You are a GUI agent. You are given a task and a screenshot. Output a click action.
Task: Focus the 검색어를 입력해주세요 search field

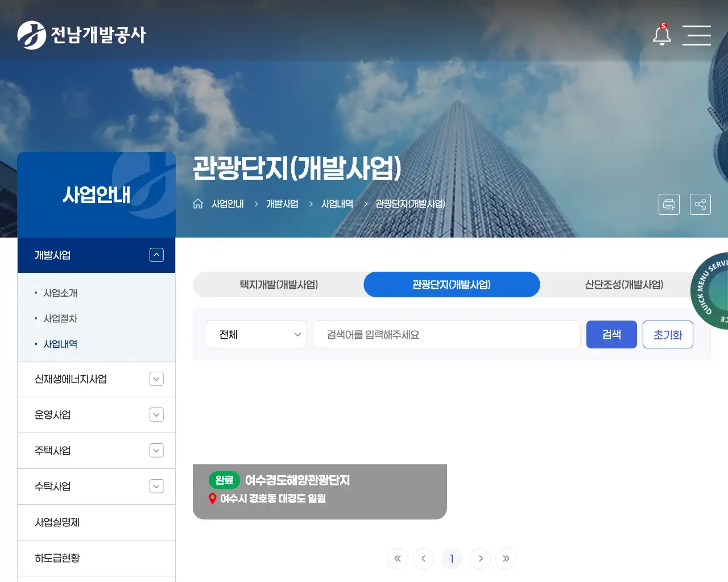coord(446,334)
